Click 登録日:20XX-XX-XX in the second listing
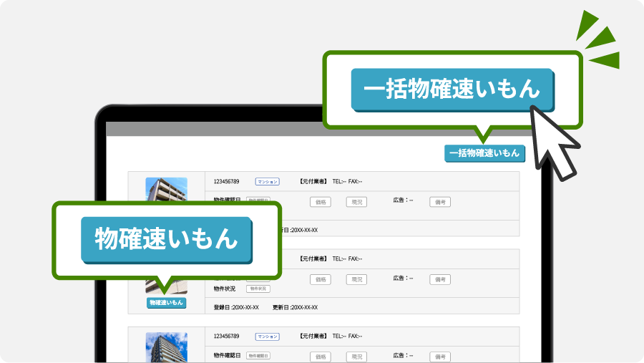The width and height of the screenshot is (644, 363). pos(236,307)
